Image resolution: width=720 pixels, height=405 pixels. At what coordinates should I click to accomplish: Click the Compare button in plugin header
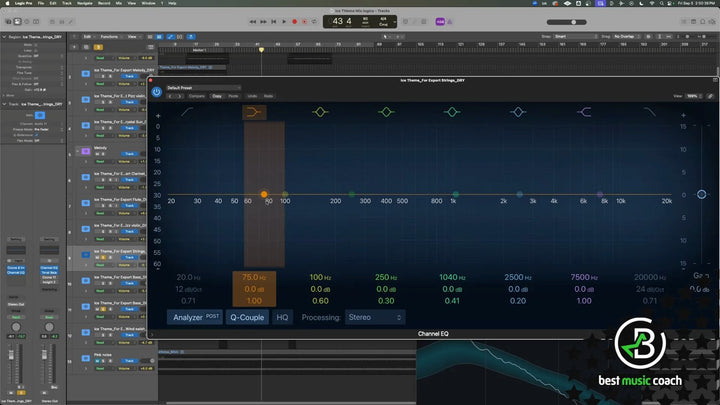(x=197, y=96)
